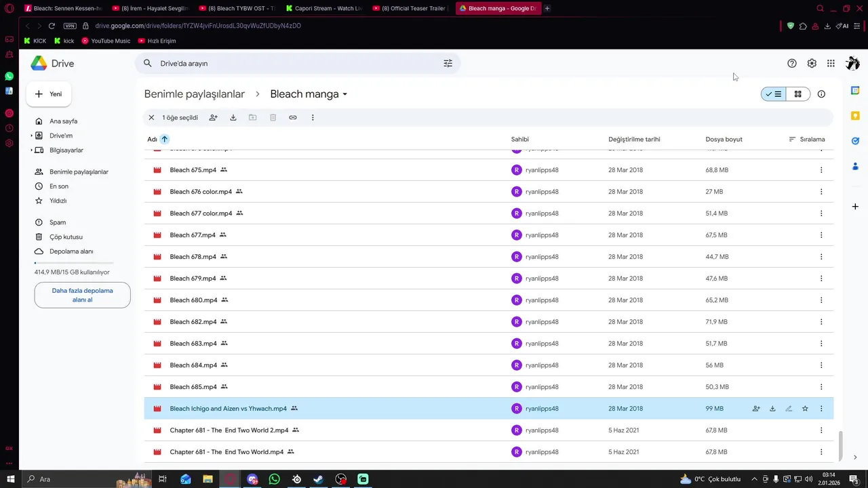Expand Drive'ım tree arrow
The width and height of the screenshot is (868, 488).
(x=31, y=136)
